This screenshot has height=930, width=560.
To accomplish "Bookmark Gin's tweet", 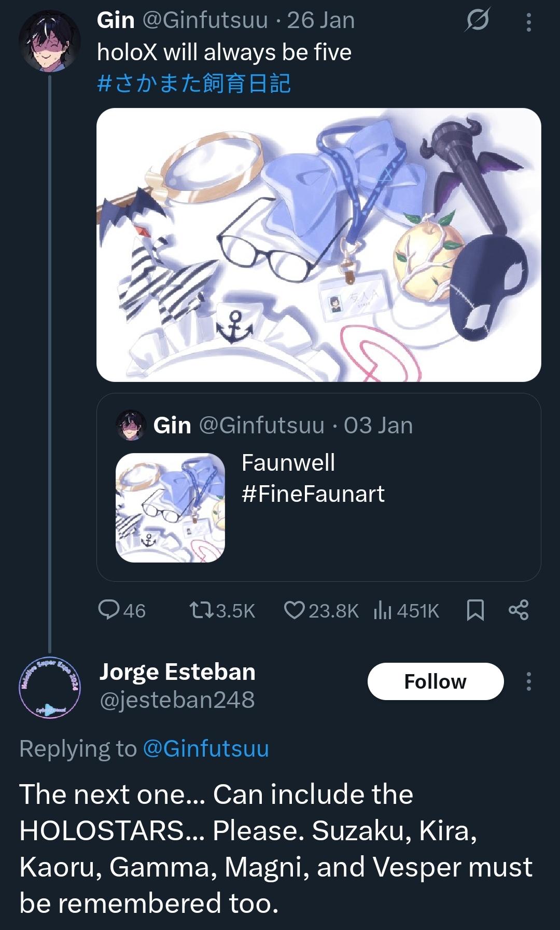I will pyautogui.click(x=475, y=610).
